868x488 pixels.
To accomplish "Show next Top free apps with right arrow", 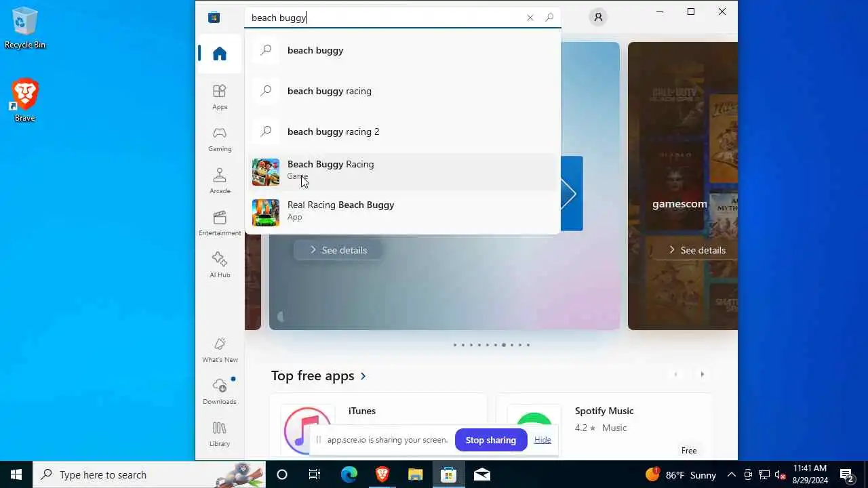I will point(702,374).
